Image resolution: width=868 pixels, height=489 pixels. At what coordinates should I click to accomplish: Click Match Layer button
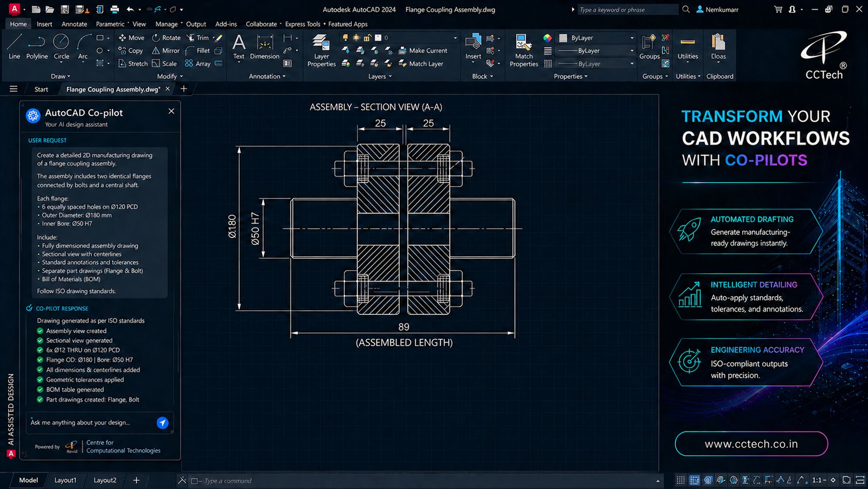pyautogui.click(x=421, y=63)
